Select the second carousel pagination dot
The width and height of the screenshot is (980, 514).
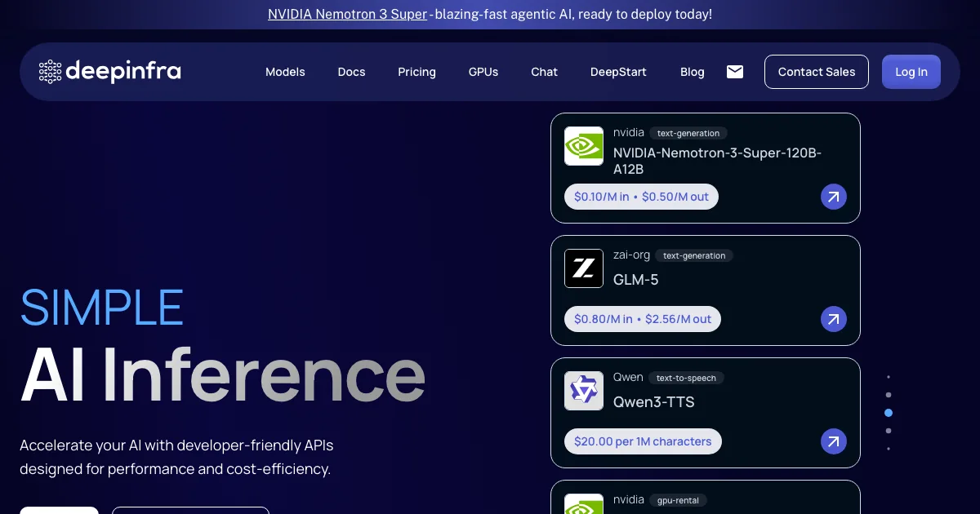(889, 395)
